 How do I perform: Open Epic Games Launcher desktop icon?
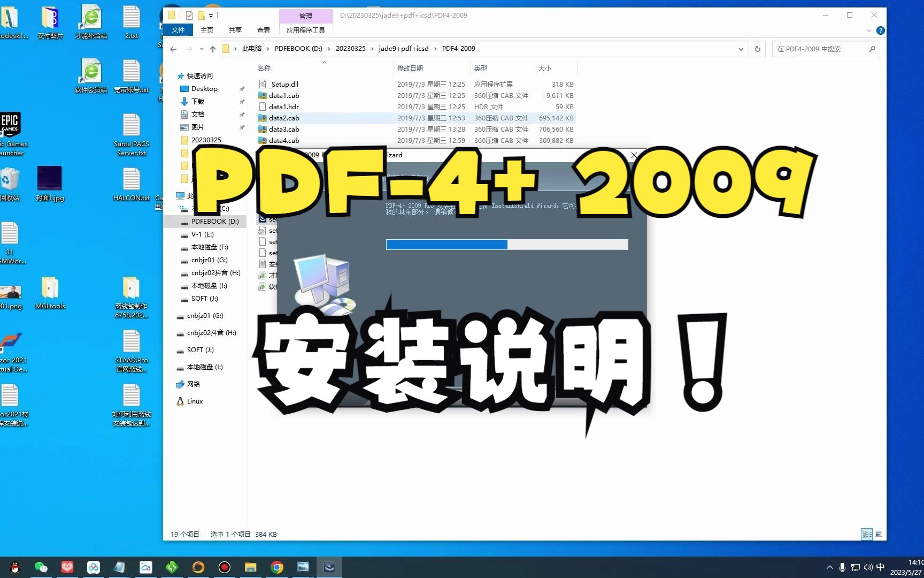(x=12, y=134)
